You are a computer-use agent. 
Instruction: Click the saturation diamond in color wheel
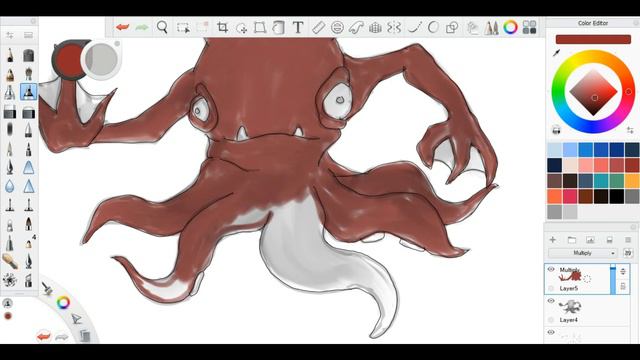tap(593, 93)
